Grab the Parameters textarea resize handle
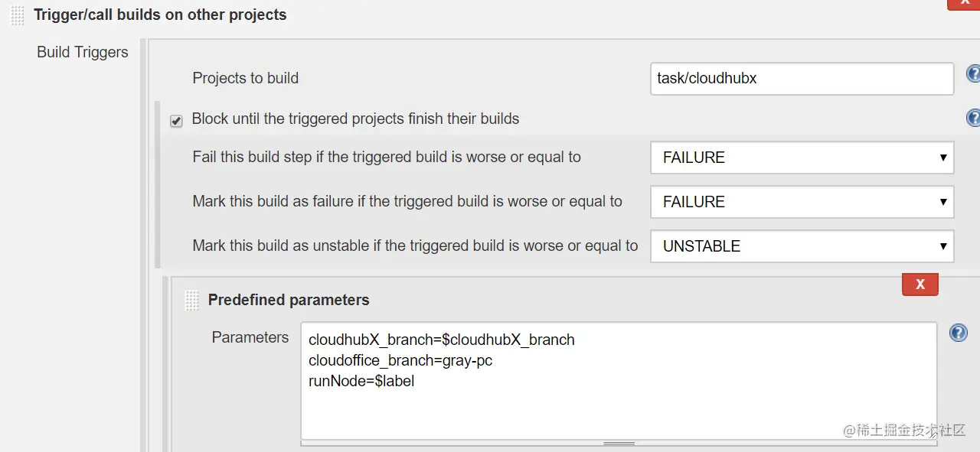Image resolution: width=980 pixels, height=452 pixels. tap(619, 443)
